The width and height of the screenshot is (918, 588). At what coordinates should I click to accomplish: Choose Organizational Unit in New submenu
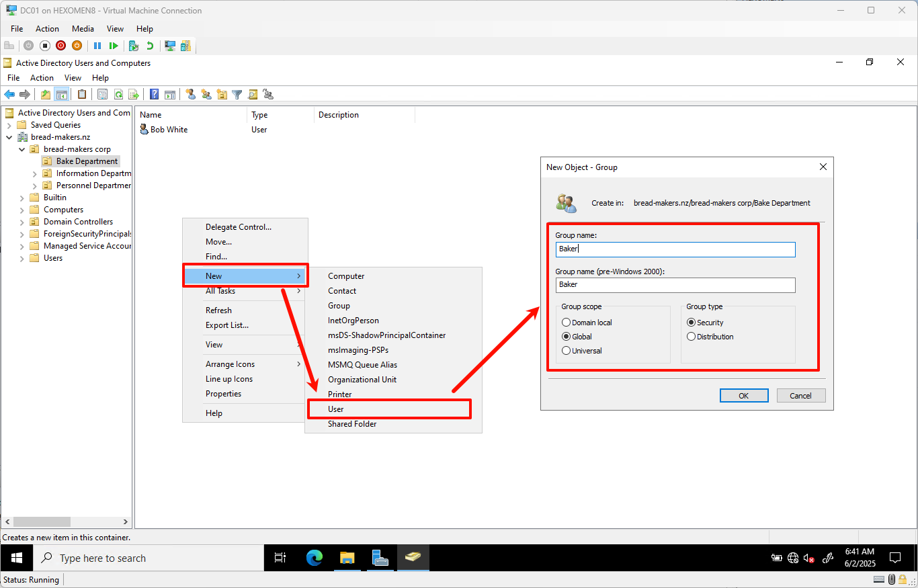(x=393, y=380)
